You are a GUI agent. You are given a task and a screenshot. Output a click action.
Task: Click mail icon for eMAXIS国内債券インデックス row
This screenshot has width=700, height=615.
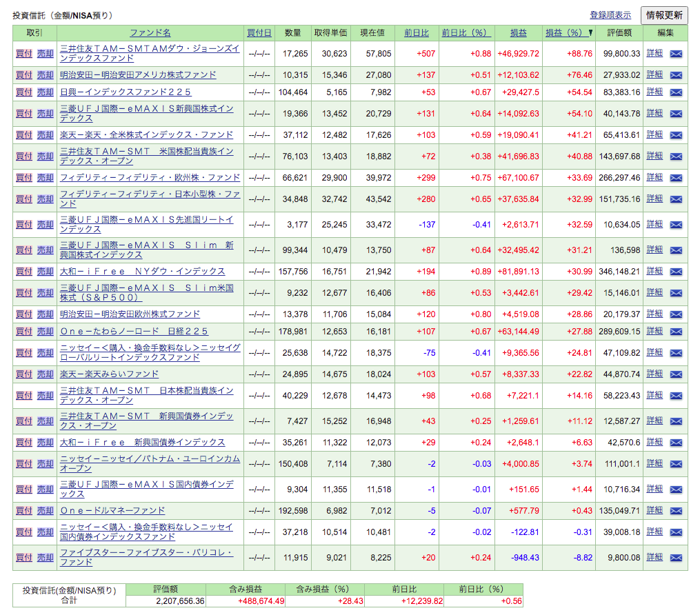[x=677, y=490]
